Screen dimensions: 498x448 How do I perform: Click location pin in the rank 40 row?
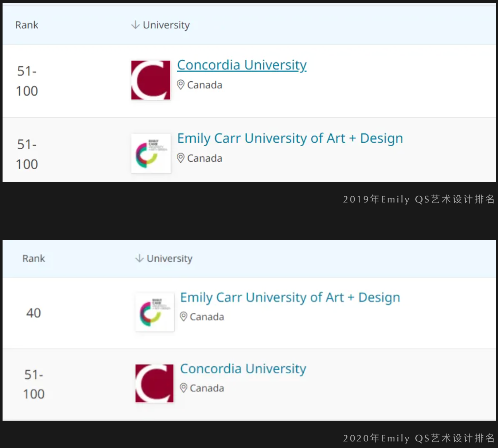[183, 317]
